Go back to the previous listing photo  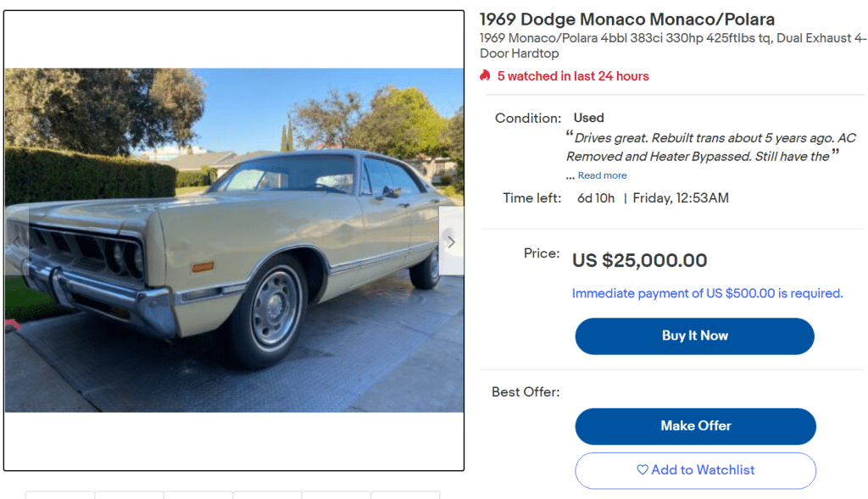17,241
